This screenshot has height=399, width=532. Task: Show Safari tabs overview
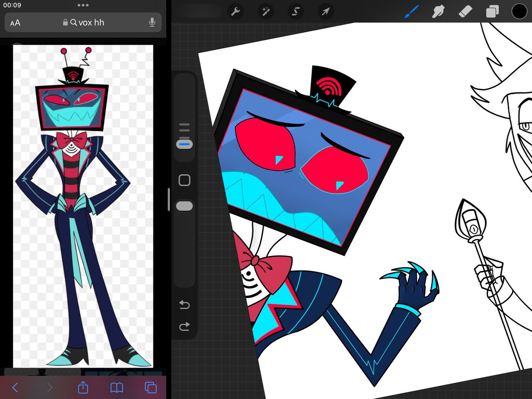pyautogui.click(x=151, y=388)
